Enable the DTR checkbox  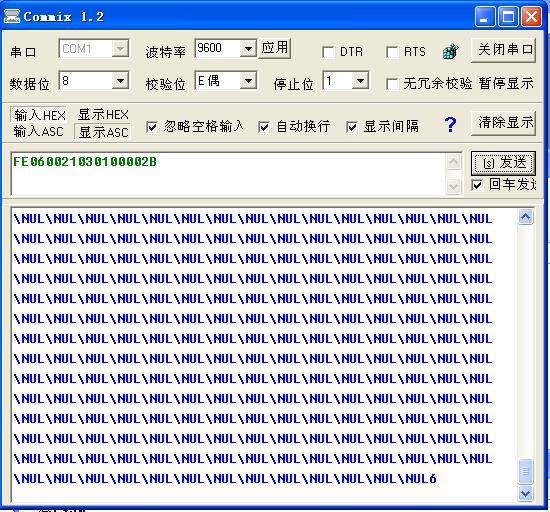tap(328, 52)
